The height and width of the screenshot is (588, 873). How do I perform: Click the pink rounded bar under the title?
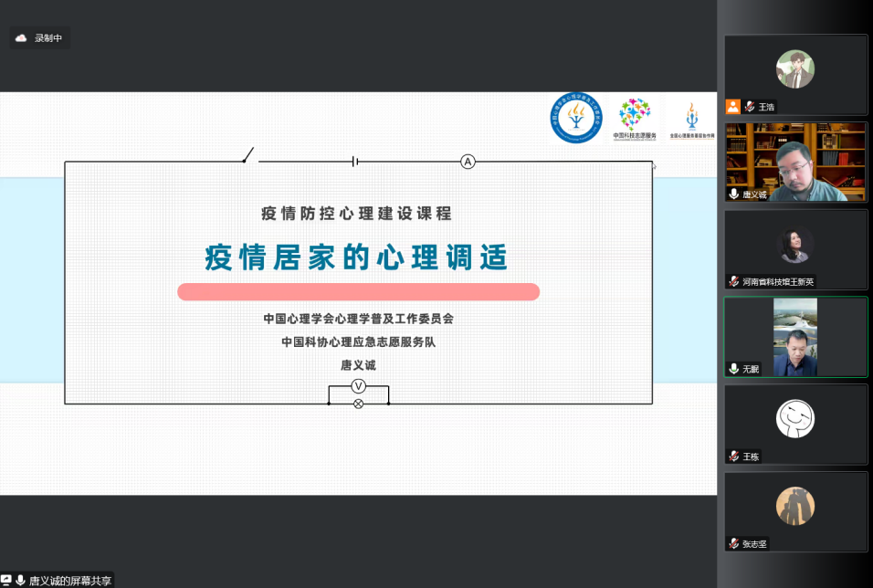click(x=359, y=292)
